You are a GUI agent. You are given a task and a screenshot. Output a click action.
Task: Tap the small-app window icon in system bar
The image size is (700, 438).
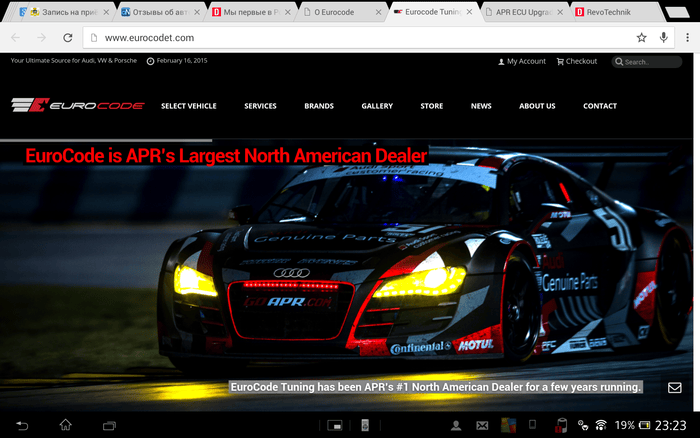[335, 426]
